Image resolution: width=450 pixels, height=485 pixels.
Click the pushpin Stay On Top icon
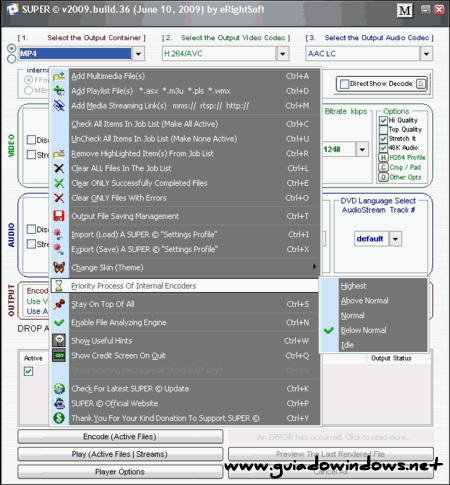(59, 304)
